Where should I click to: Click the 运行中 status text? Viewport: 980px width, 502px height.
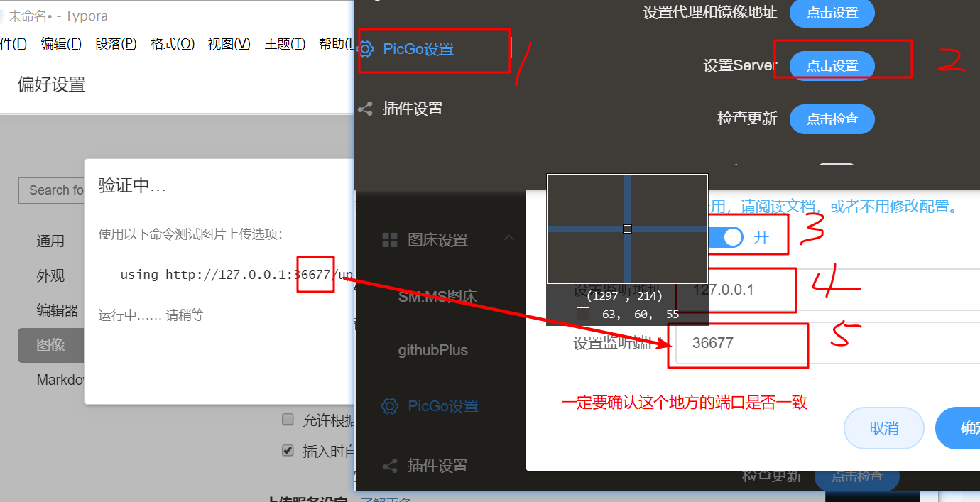pyautogui.click(x=151, y=315)
